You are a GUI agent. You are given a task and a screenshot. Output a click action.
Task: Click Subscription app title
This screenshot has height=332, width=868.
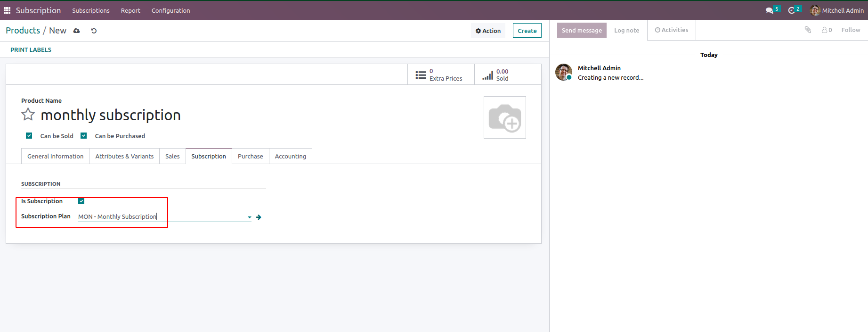[x=38, y=10]
